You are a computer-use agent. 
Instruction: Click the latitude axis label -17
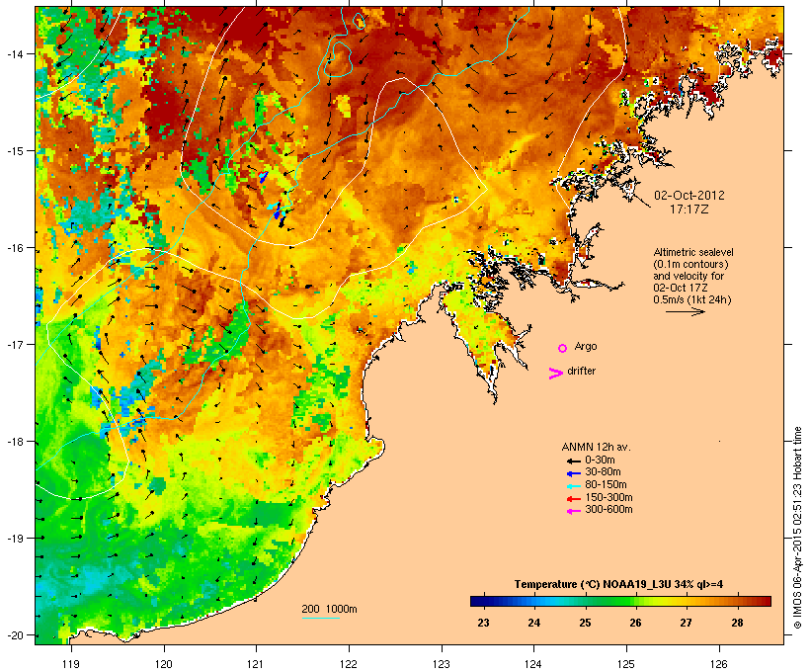[x=15, y=344]
